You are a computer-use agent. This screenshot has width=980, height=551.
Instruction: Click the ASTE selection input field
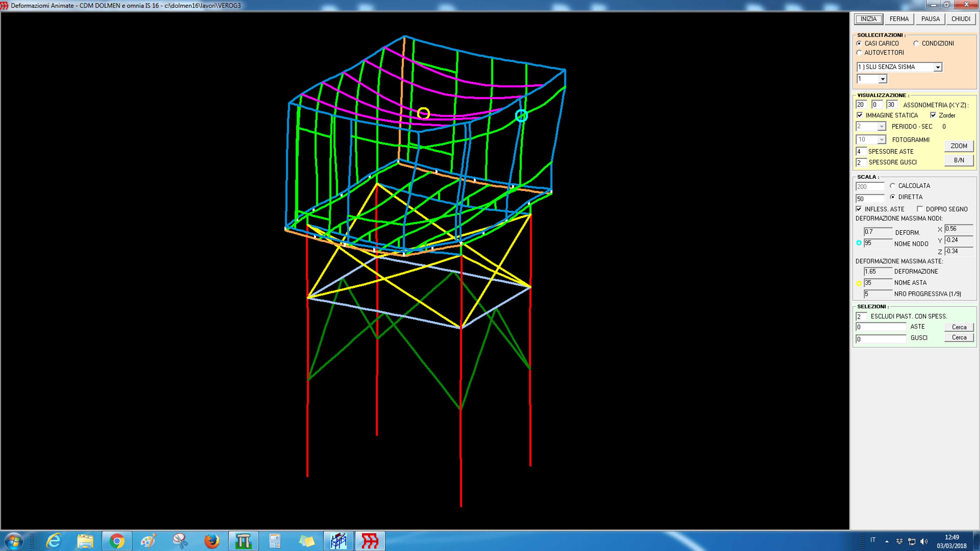[881, 327]
